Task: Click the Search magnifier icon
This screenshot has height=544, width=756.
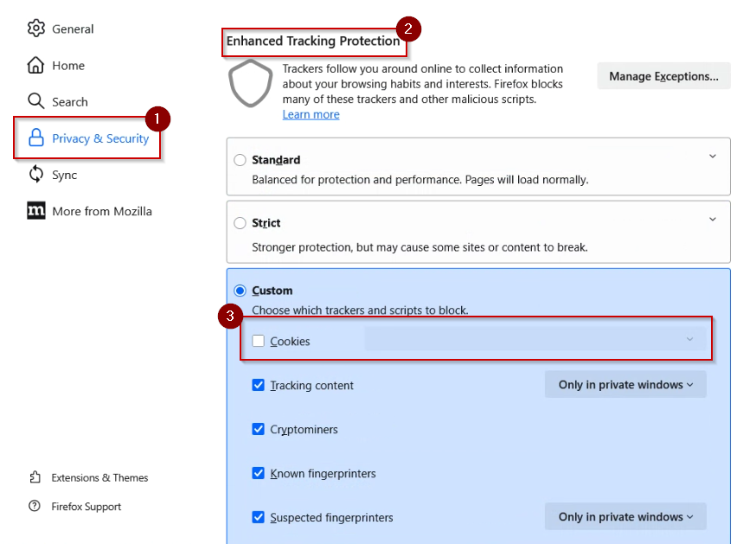Action: point(35,101)
